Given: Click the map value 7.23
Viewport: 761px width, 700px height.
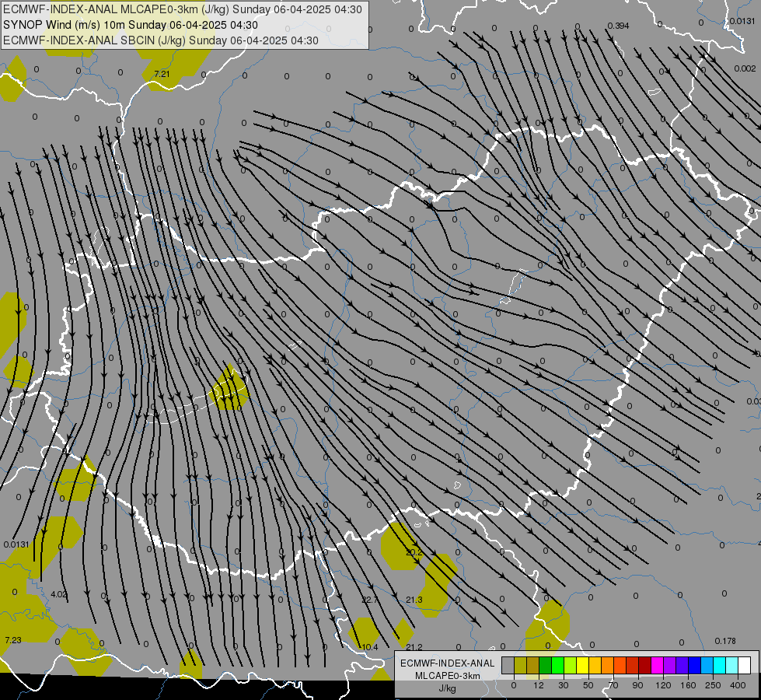Looking at the screenshot, I should click(13, 640).
